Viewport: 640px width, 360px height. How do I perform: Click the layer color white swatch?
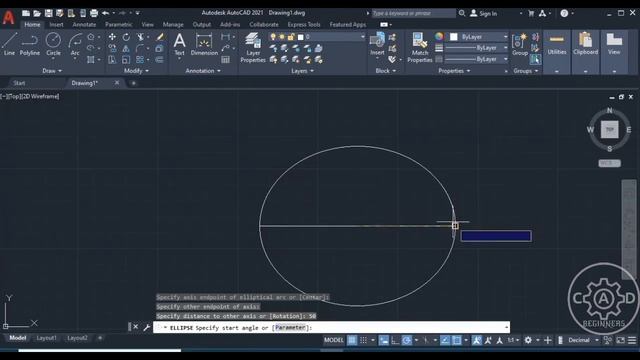click(301, 37)
